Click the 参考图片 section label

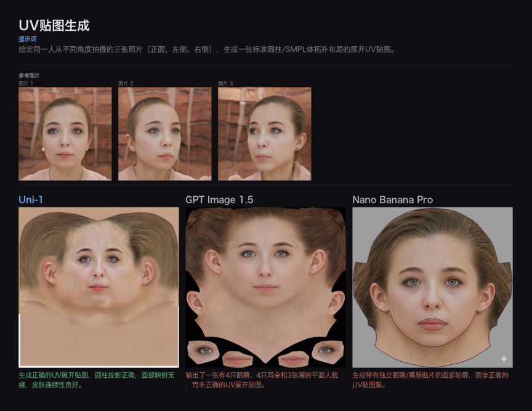[29, 76]
